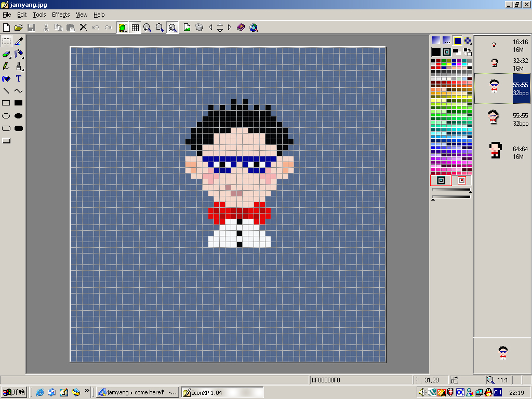The width and height of the screenshot is (532, 399).
Task: Select the red-framed inverse color button
Action: [462, 180]
